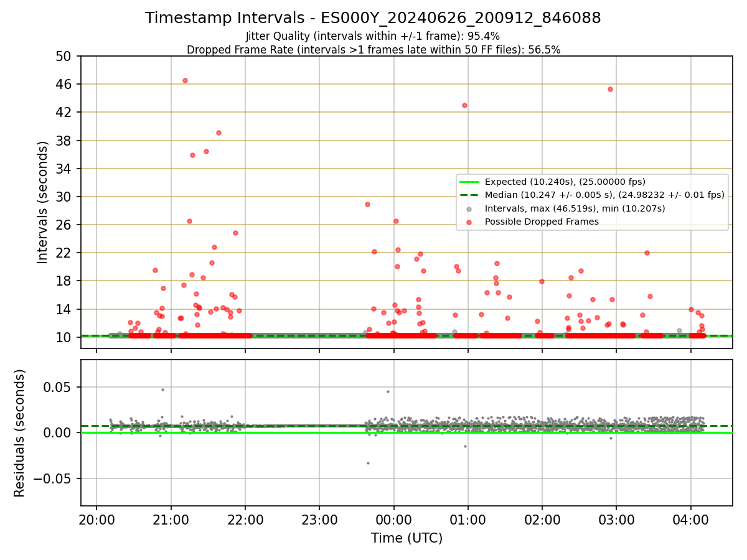Image resolution: width=747 pixels, height=560 pixels.
Task: Select the Jitter Quality 95.4% subtitle line
Action: [x=373, y=37]
